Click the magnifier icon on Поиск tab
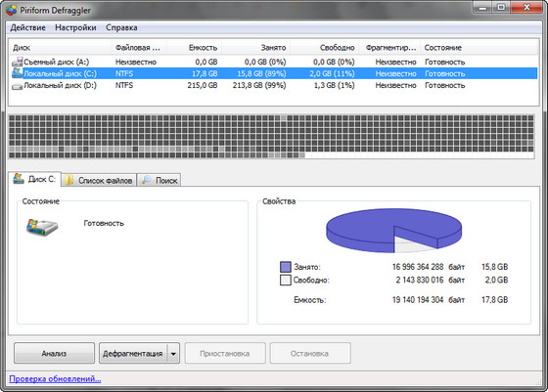The image size is (548, 392). pos(147,180)
